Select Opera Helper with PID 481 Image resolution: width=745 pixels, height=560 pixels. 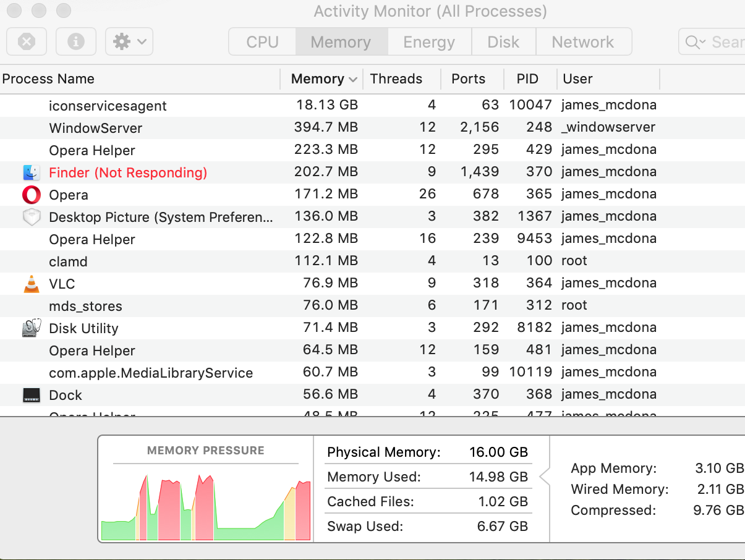coord(372,350)
